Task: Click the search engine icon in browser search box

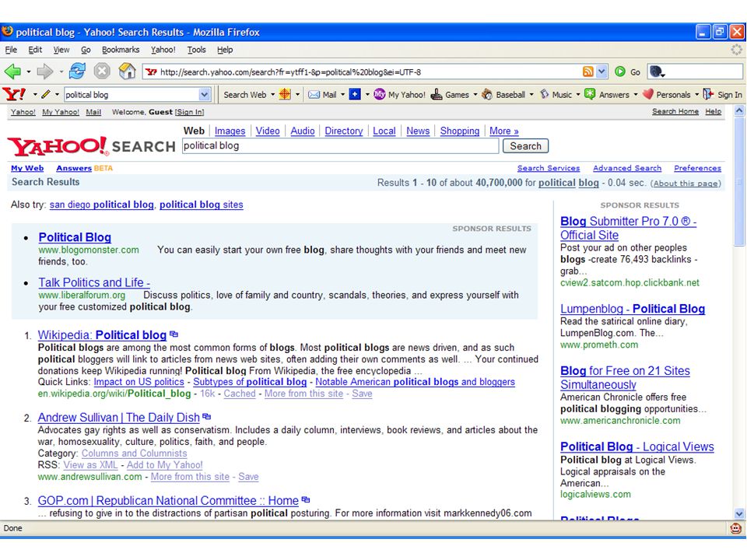Action: pos(657,72)
